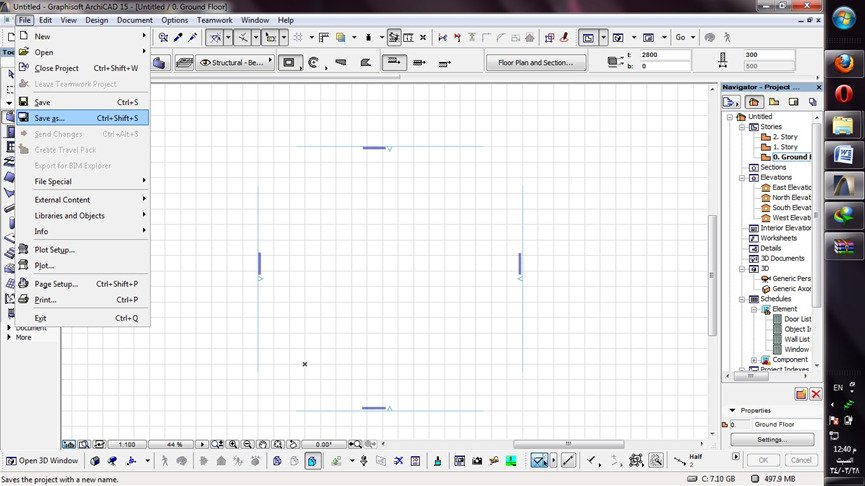Toggle the highlighted snap button in bottom toolbar
The width and height of the screenshot is (865, 486).
click(541, 461)
